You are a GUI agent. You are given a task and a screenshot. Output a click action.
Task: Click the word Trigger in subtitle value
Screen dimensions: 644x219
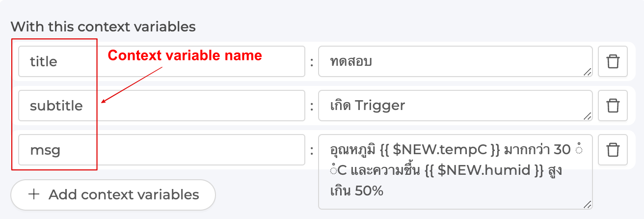click(x=380, y=106)
